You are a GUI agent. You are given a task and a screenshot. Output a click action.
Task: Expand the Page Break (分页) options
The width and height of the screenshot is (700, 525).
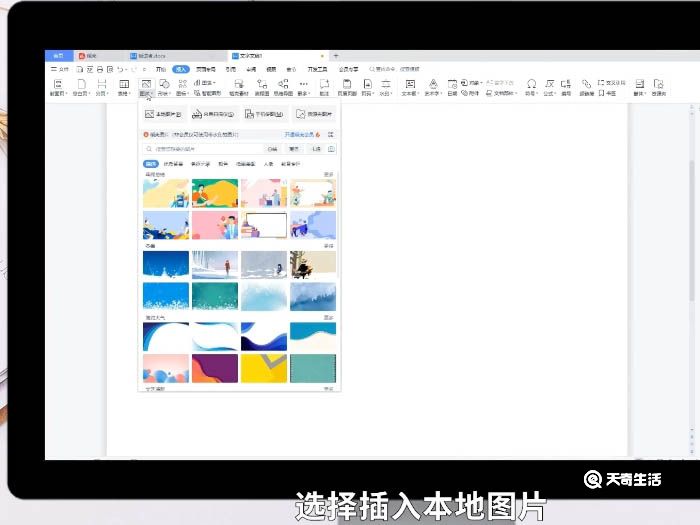[x=102, y=88]
